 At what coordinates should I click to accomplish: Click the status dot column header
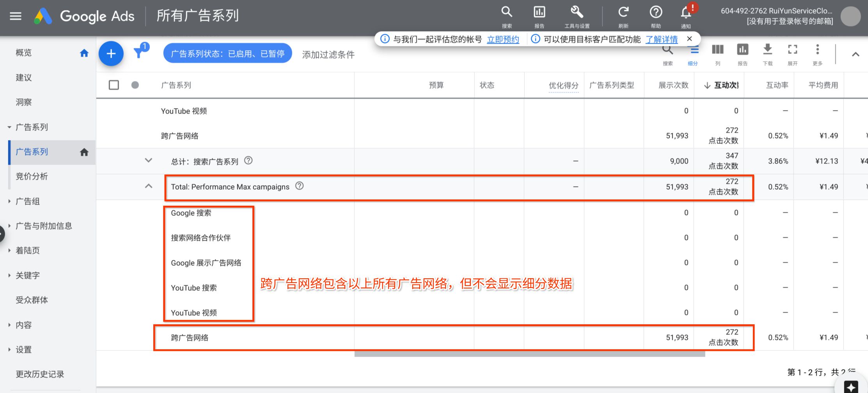click(x=135, y=85)
